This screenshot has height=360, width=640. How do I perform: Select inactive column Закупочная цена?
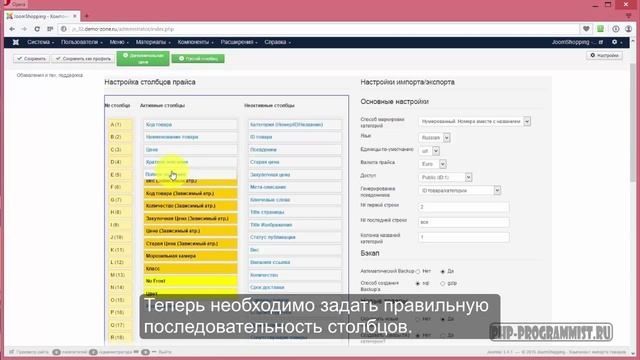(295, 175)
